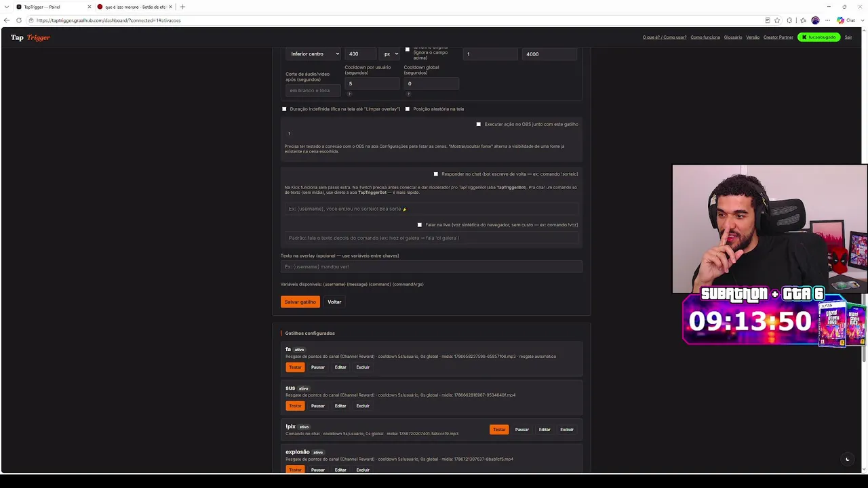Screen dimensions: 868x488
Task: Delete the '!pix' trigger
Action: pos(567,430)
